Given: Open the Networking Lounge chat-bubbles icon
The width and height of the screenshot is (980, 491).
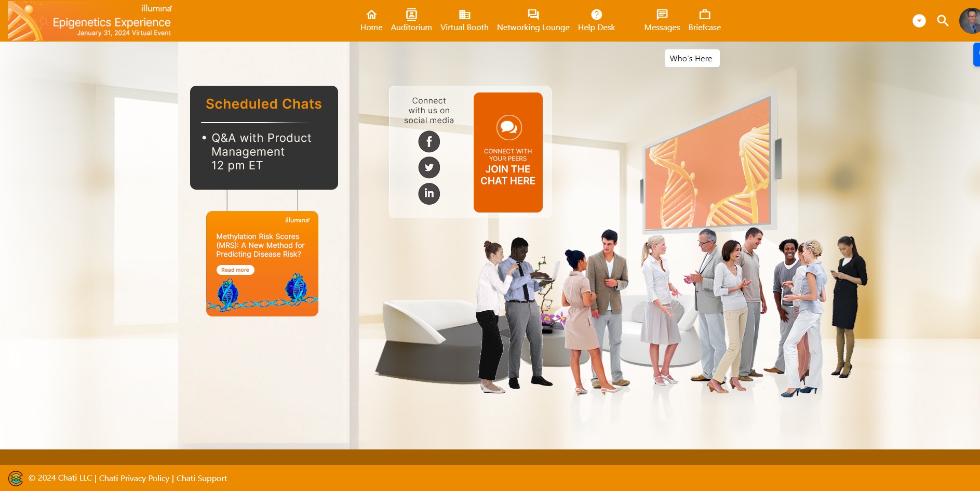Looking at the screenshot, I should click(x=533, y=15).
